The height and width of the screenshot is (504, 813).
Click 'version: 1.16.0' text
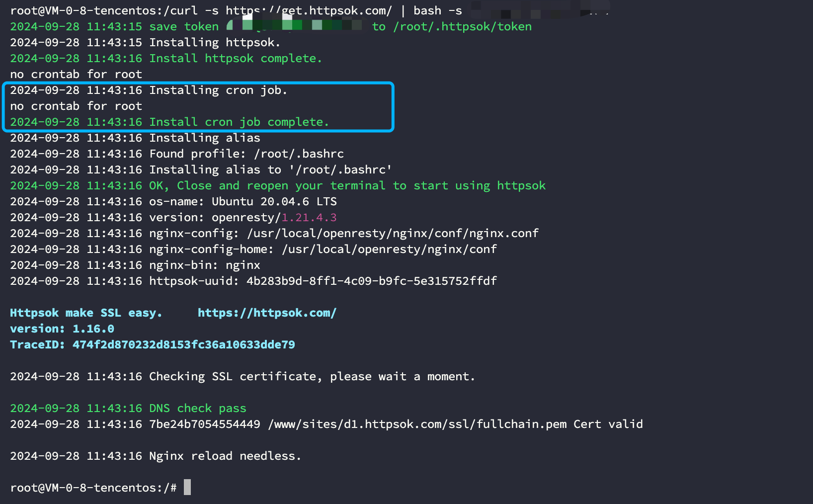62,329
